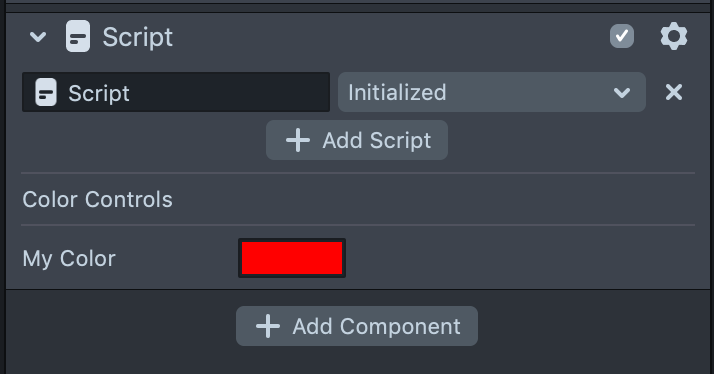Select the Color Controls group heading

coord(97,200)
